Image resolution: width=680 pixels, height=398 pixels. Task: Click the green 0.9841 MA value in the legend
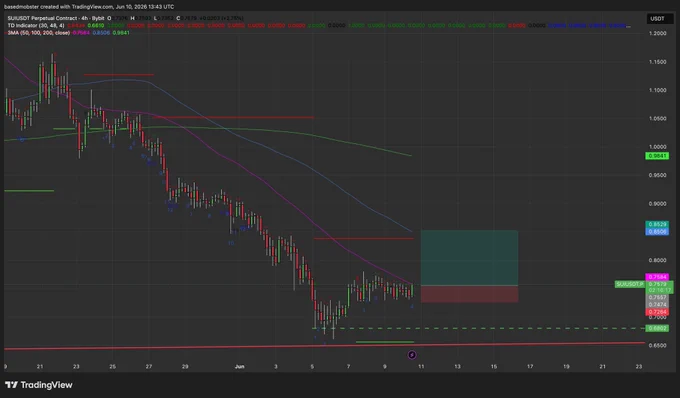[121, 33]
